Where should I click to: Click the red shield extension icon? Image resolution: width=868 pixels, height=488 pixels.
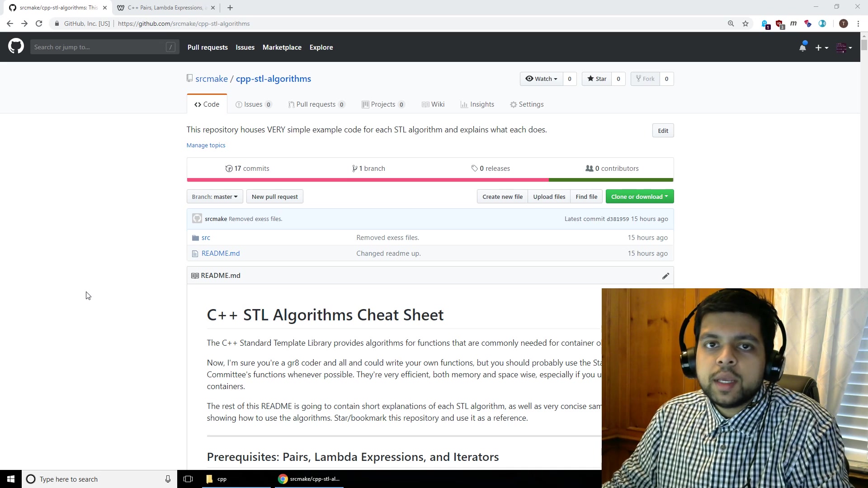pos(780,24)
